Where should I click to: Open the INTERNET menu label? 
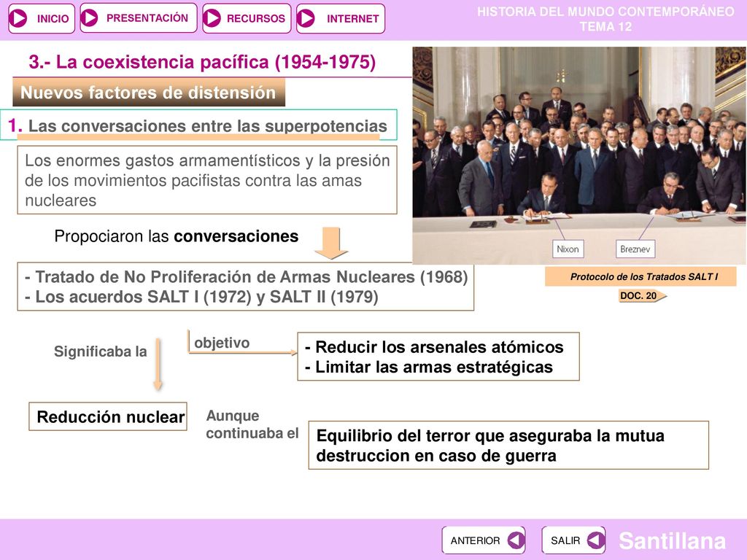(x=352, y=18)
